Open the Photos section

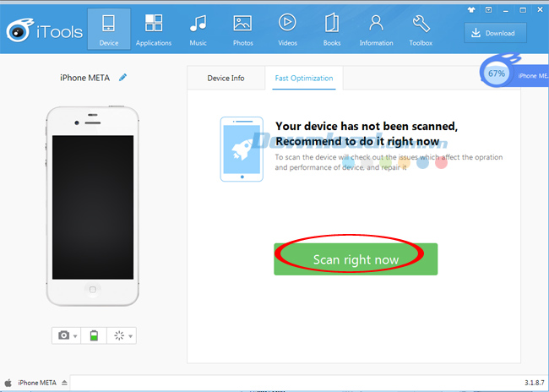pyautogui.click(x=242, y=30)
